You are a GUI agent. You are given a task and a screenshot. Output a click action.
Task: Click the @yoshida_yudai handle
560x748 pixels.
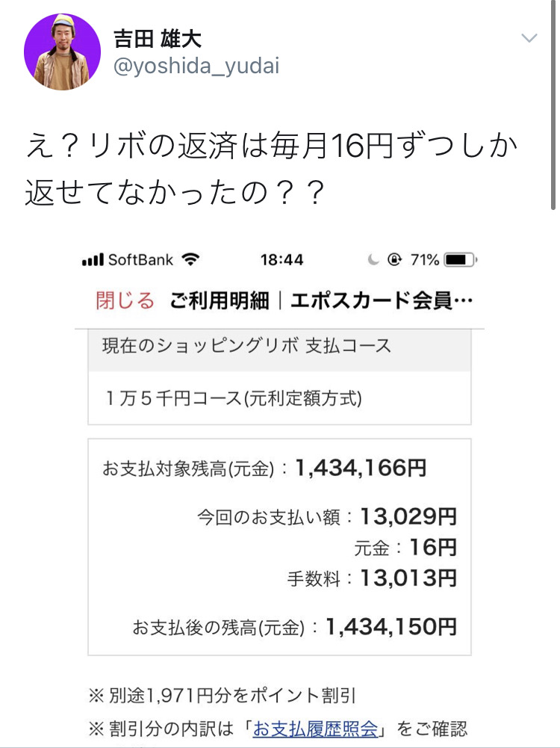(x=196, y=66)
